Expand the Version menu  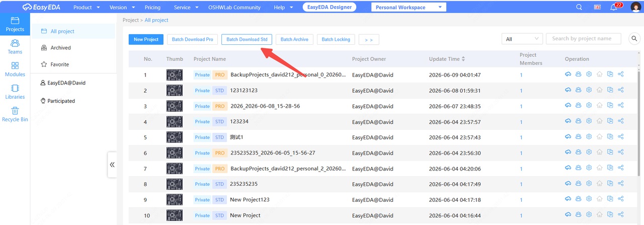click(x=121, y=8)
